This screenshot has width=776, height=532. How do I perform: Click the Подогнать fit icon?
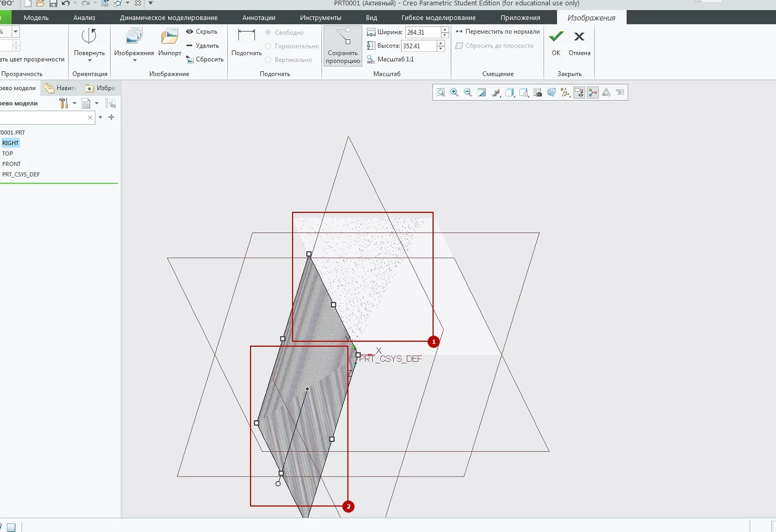pyautogui.click(x=246, y=35)
